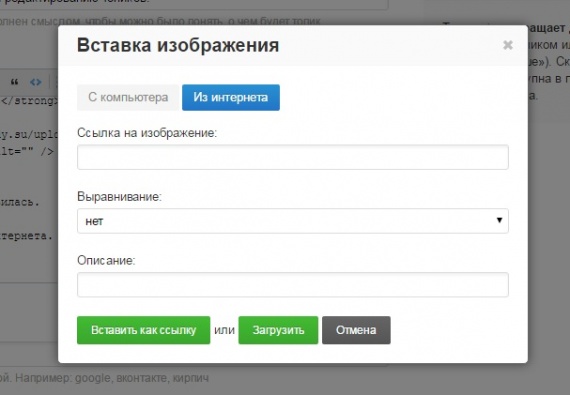Click the Загрузить button
The image size is (570, 395).
click(x=278, y=330)
